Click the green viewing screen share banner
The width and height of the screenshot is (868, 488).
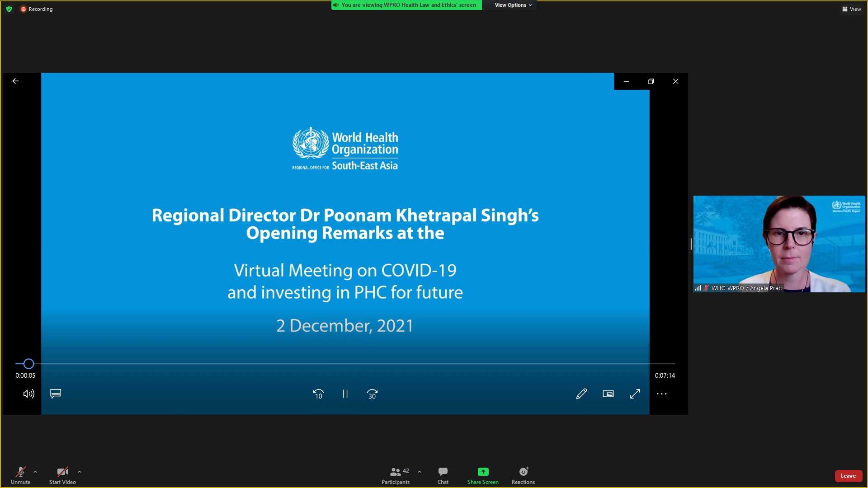tap(406, 5)
